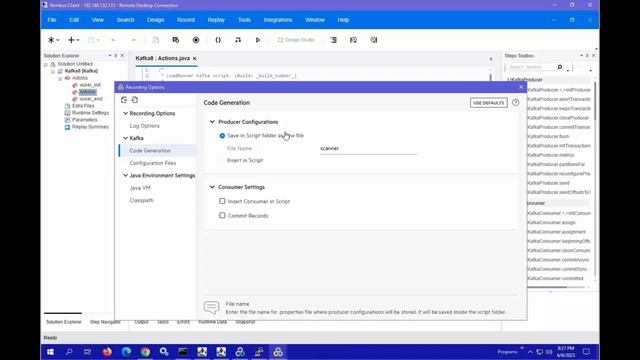Select KafkaProducer.metrics in Steps Toolbox
This screenshot has width=640, height=360.
pyautogui.click(x=551, y=155)
